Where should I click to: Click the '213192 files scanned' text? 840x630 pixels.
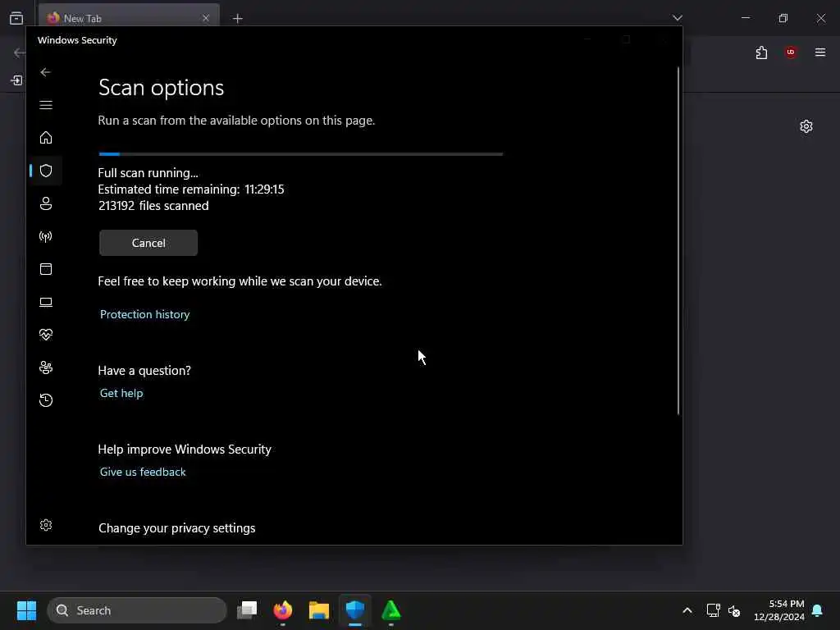tap(153, 206)
